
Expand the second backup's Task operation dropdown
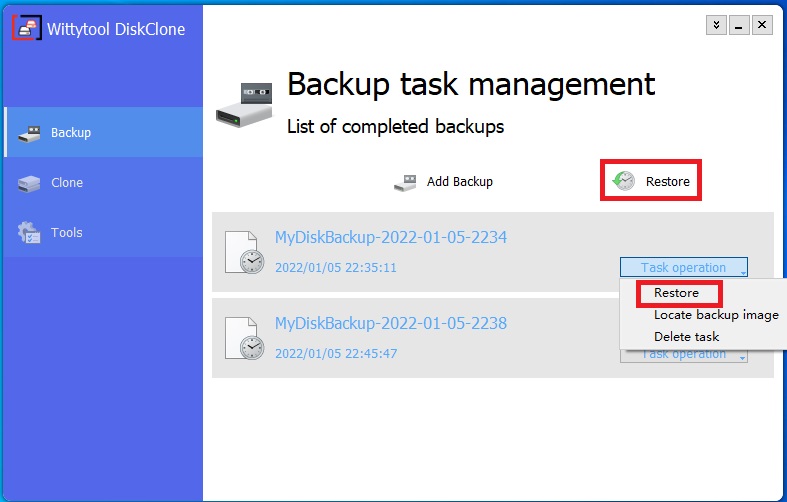coord(684,355)
